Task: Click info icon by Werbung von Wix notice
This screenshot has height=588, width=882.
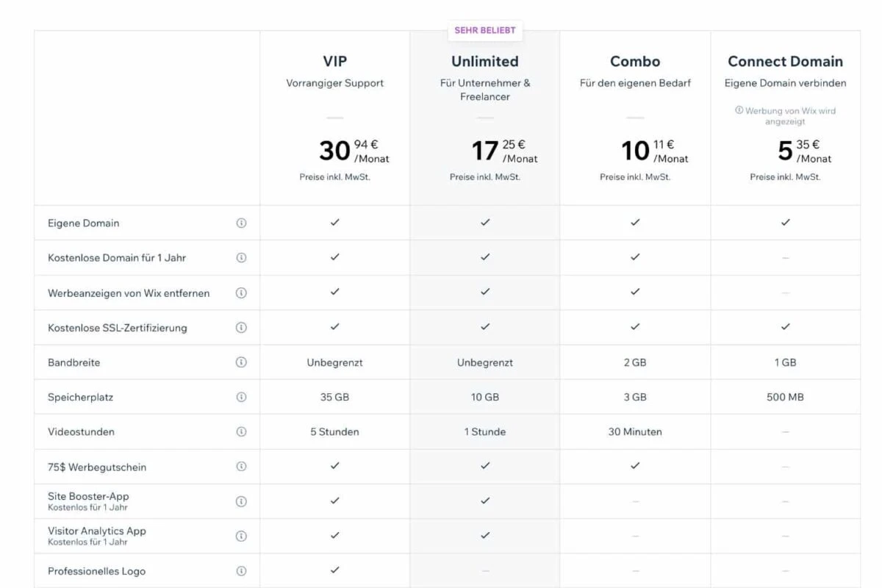Action: pyautogui.click(x=739, y=111)
